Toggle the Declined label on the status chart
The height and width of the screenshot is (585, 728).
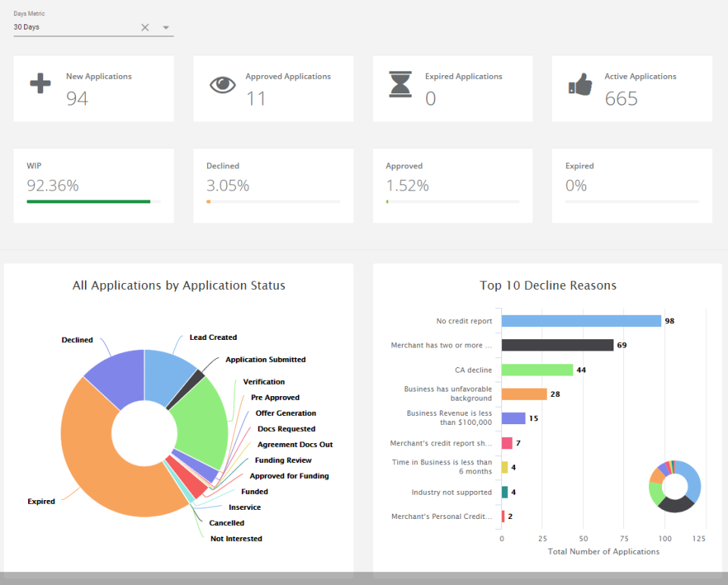[77, 340]
